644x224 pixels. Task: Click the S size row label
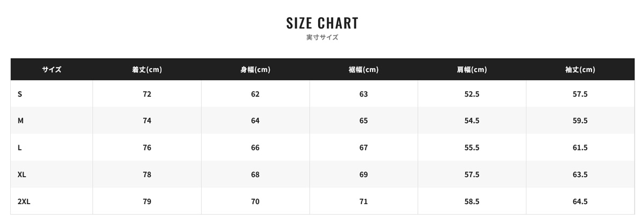click(x=20, y=94)
